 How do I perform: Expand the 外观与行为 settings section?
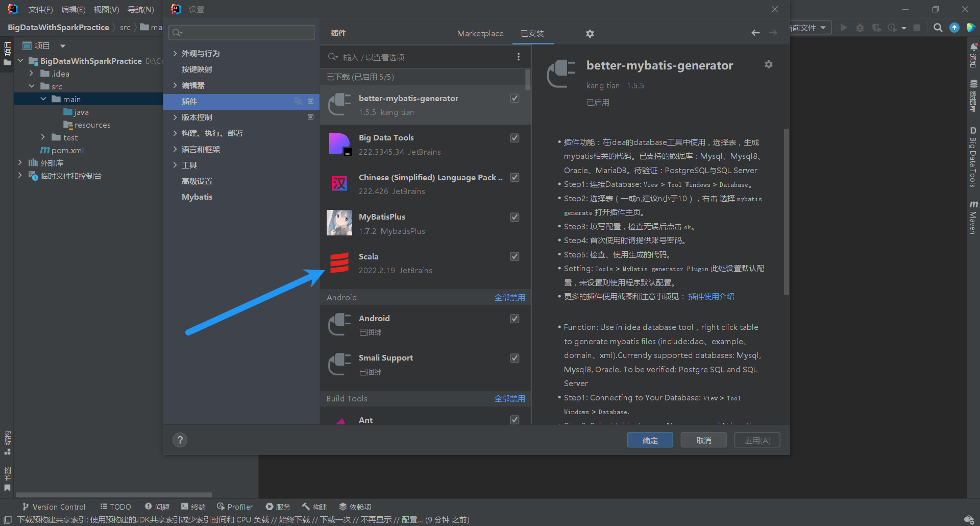175,53
